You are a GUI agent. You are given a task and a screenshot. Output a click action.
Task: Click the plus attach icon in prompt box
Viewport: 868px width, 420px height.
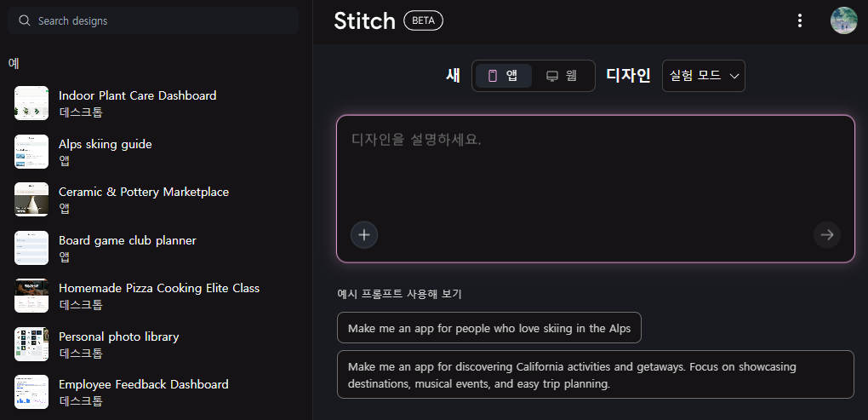tap(364, 234)
